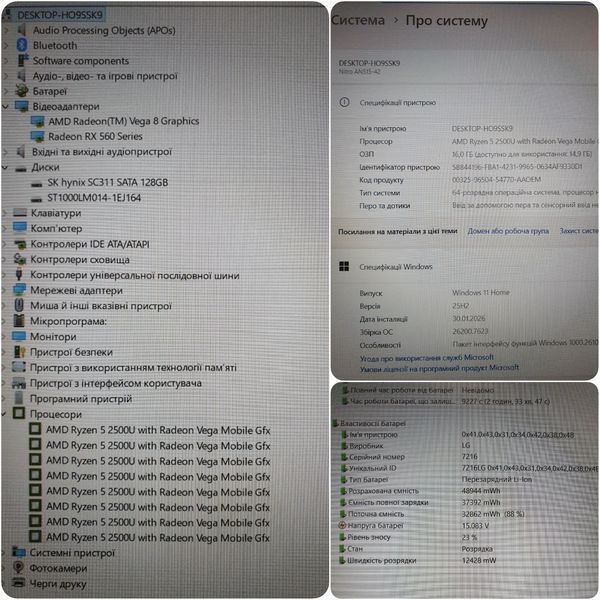
Task: Click the Radeon RX 560 Series icon
Action: point(38,136)
